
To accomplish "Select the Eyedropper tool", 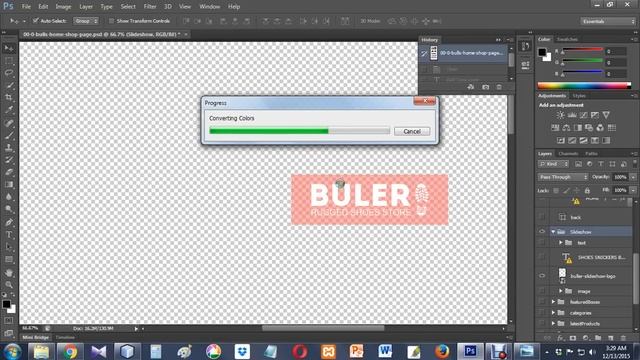I will point(9,110).
